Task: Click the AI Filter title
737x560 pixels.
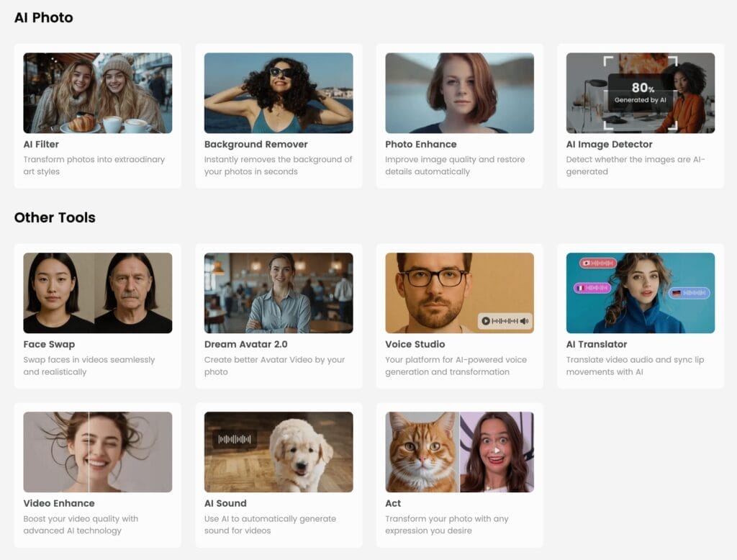Action: pos(41,145)
